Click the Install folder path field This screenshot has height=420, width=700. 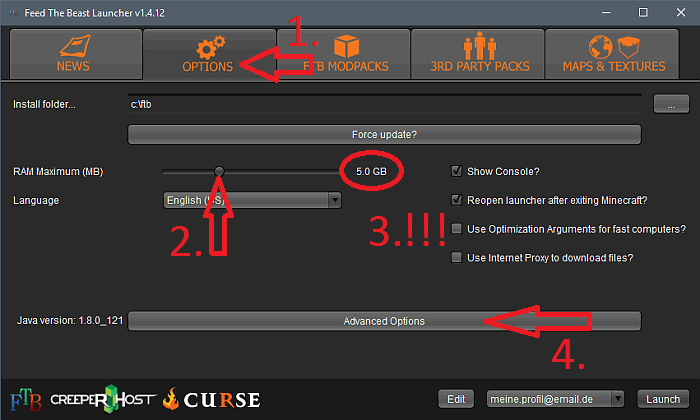pos(384,103)
